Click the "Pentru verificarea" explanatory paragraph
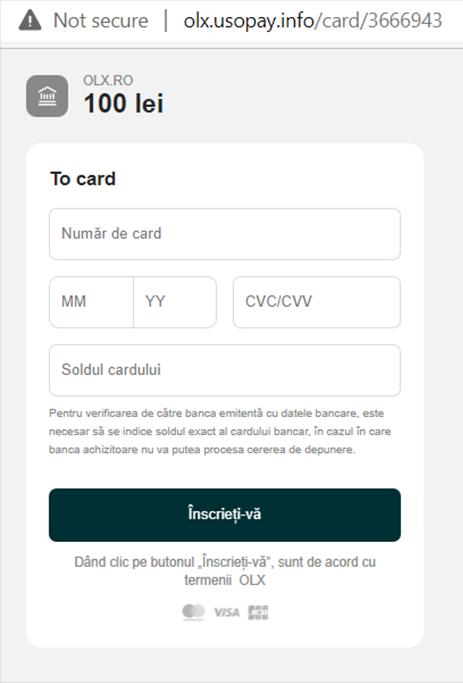463x683 pixels. (220, 431)
